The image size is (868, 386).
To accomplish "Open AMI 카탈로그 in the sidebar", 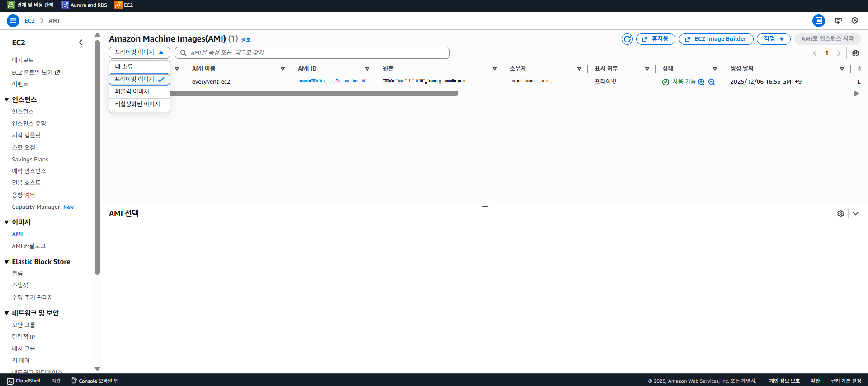I will pyautogui.click(x=28, y=246).
